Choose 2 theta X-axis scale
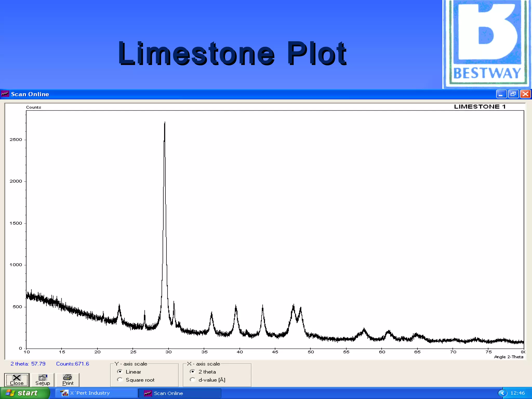This screenshot has width=532, height=399. point(192,371)
